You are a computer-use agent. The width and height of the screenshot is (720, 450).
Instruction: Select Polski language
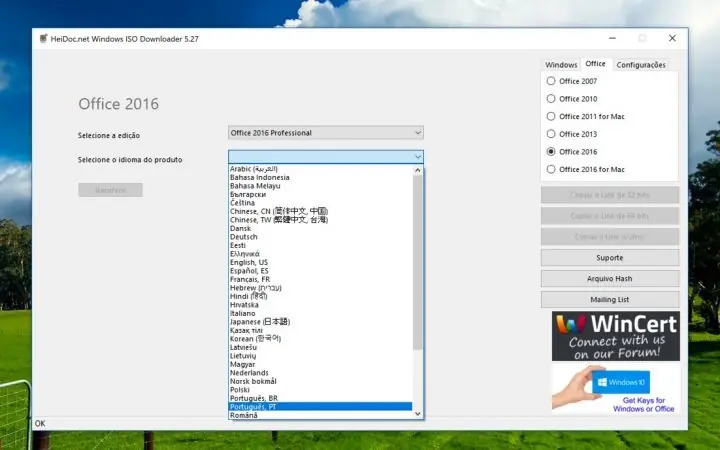coord(321,390)
